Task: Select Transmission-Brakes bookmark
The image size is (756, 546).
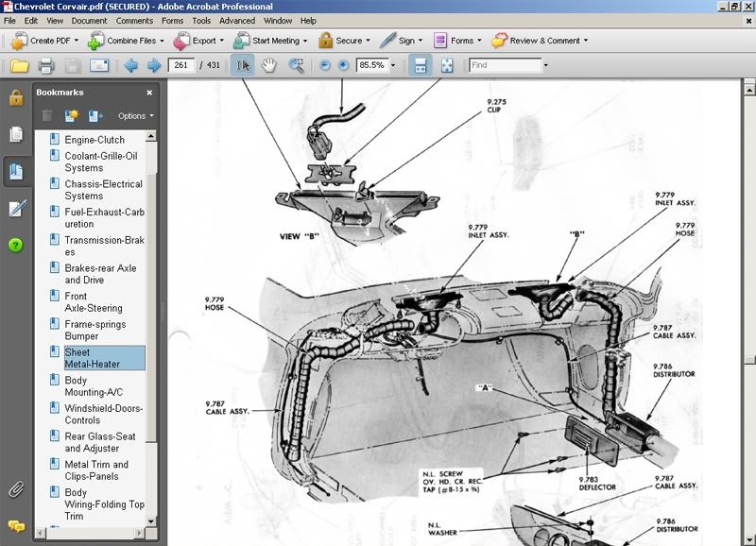Action: tap(104, 246)
